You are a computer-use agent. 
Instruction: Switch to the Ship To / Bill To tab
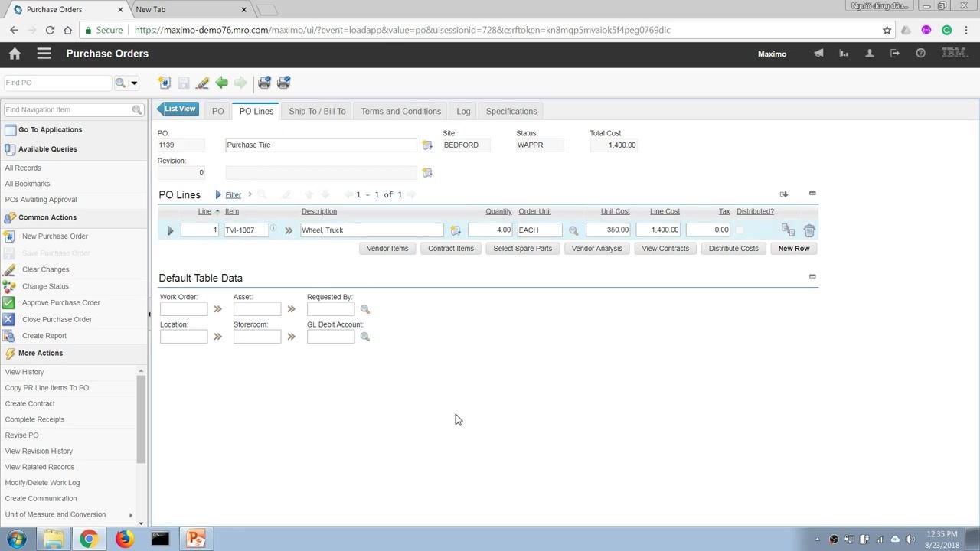[317, 111]
